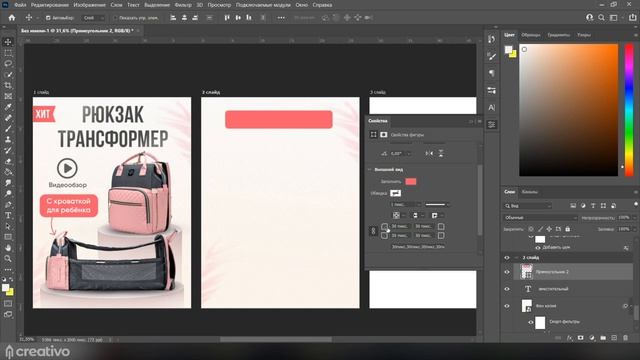
Task: Toggle visibility of the 2 слайд group
Action: click(x=507, y=258)
